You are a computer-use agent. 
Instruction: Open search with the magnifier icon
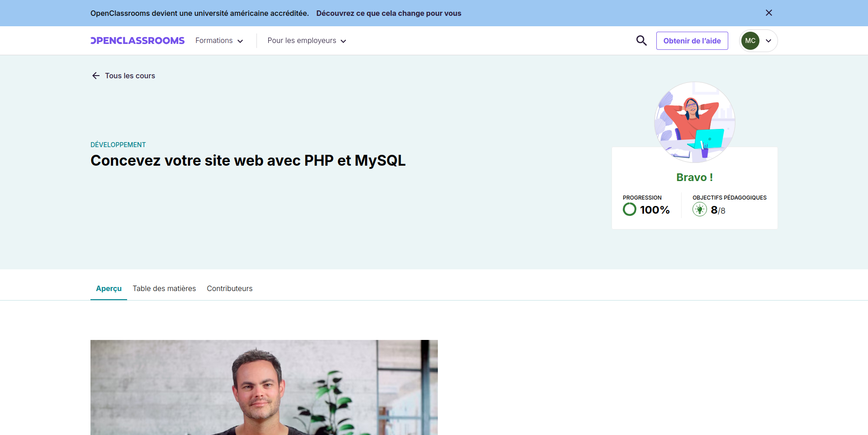click(x=641, y=41)
